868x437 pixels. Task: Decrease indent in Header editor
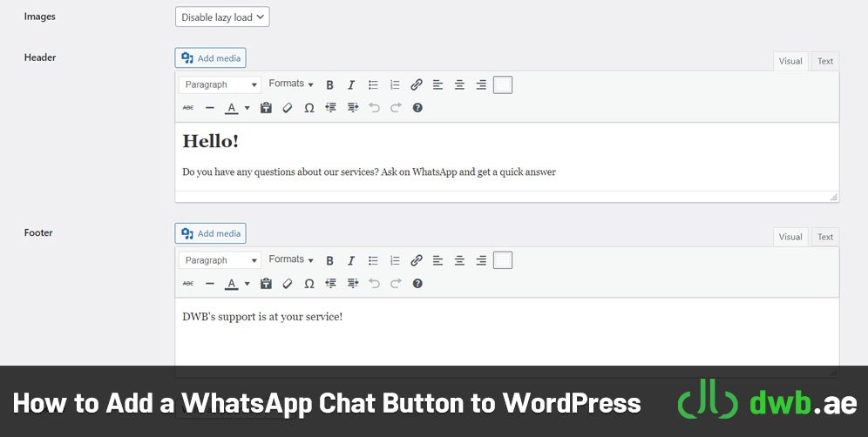331,108
